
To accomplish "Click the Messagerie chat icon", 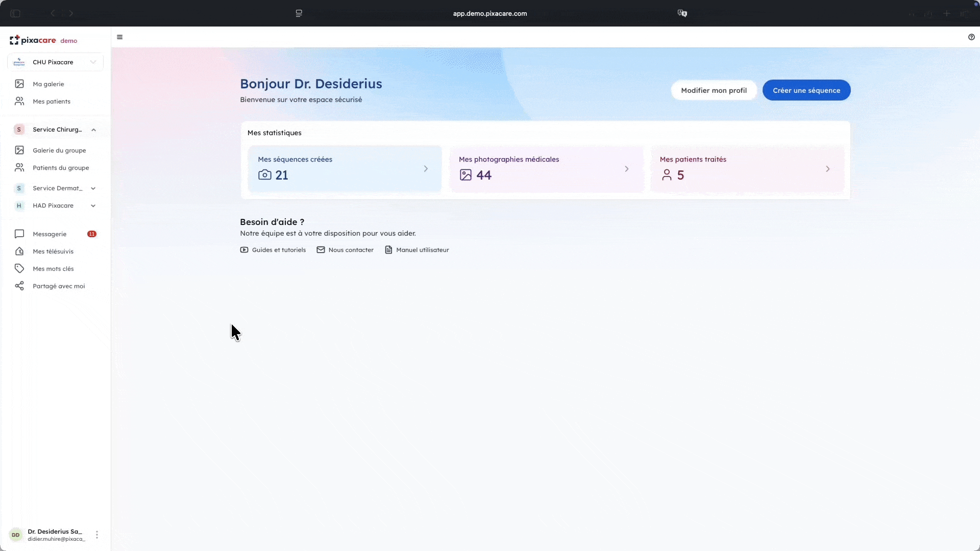I will click(19, 234).
